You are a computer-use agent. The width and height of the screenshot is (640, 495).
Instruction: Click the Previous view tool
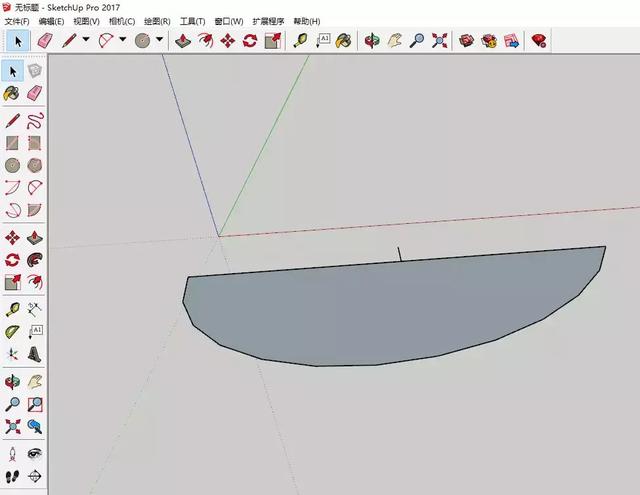[x=35, y=427]
